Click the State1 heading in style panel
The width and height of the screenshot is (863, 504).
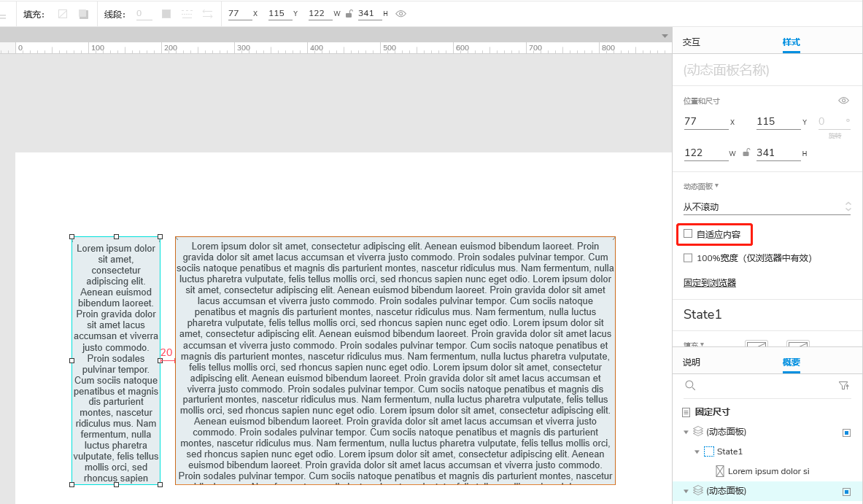[x=703, y=314]
